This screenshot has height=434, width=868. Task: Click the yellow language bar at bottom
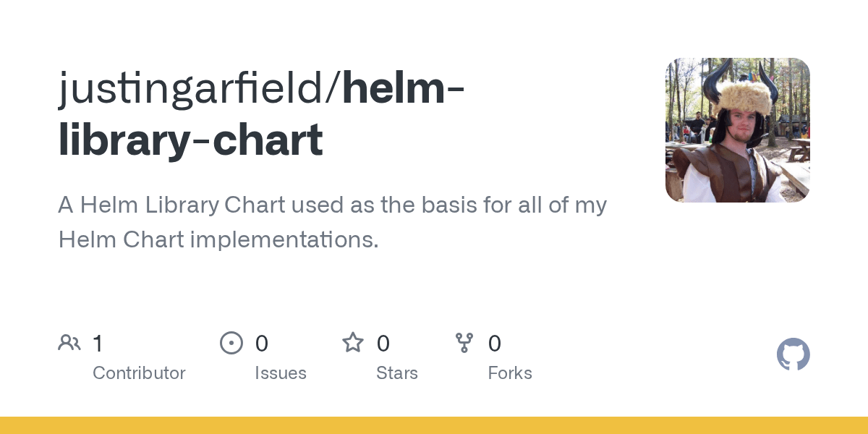coord(434,425)
